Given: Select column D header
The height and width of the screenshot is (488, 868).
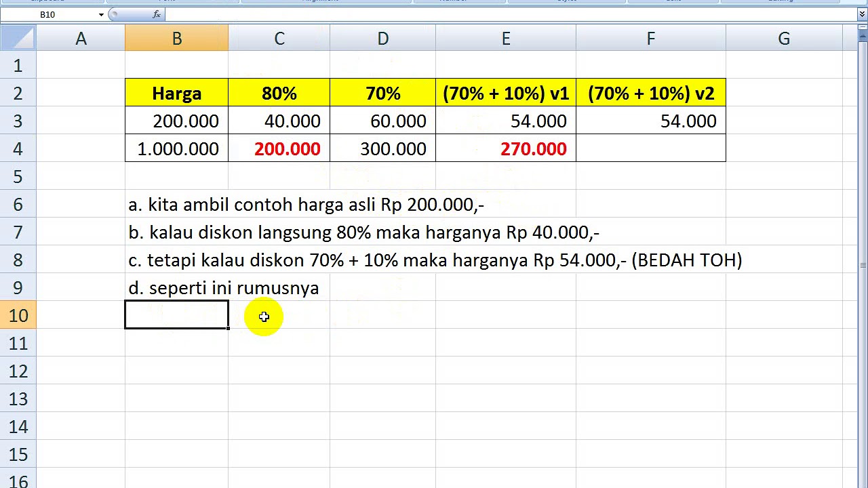Looking at the screenshot, I should click(382, 39).
